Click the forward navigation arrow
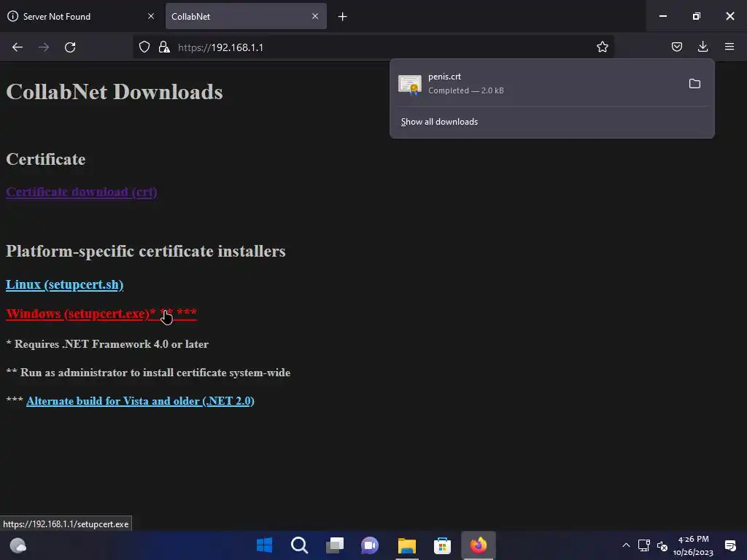Screen dimensions: 747x560 click(x=44, y=47)
